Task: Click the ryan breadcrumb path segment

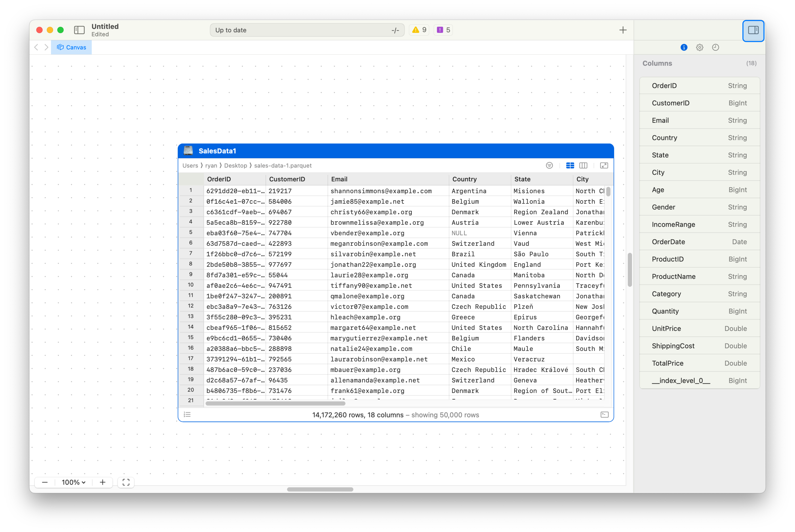Action: tap(211, 165)
